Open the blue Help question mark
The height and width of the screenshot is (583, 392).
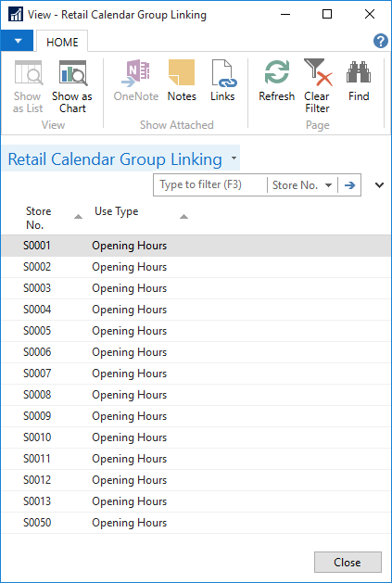[x=381, y=41]
